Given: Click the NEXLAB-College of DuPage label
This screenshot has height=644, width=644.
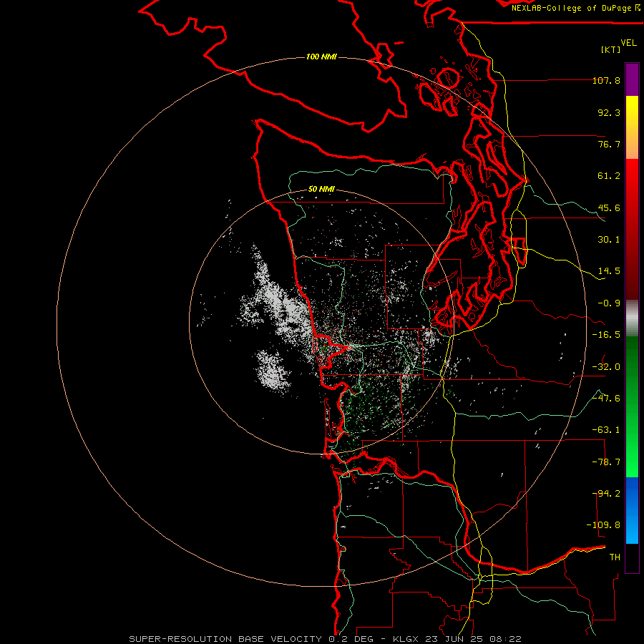Looking at the screenshot, I should coord(571,8).
